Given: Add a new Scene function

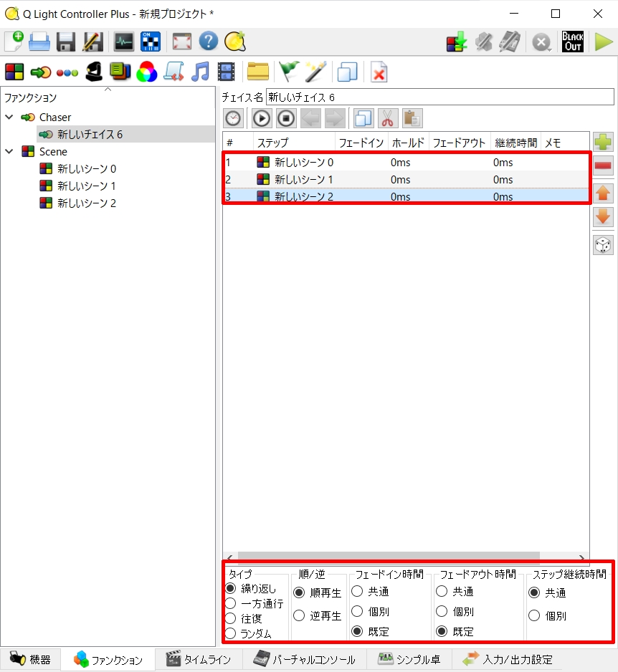Looking at the screenshot, I should 14,72.
